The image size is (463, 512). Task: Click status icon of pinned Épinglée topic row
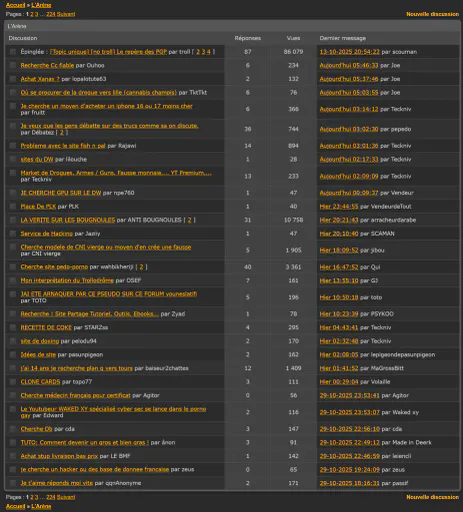13,52
